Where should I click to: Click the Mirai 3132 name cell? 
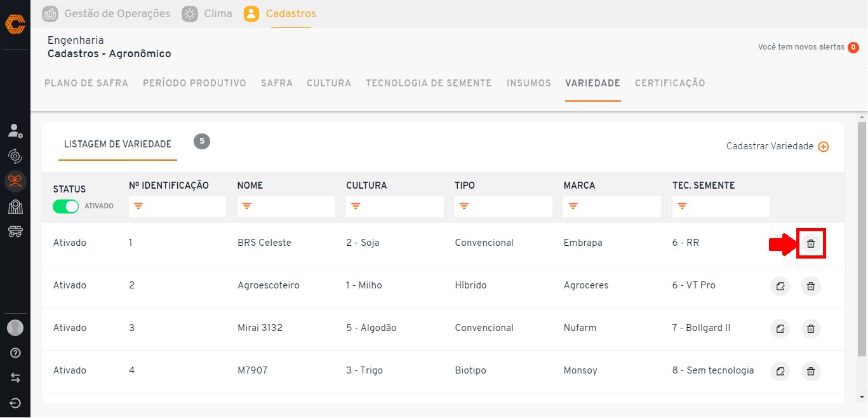pyautogui.click(x=260, y=328)
